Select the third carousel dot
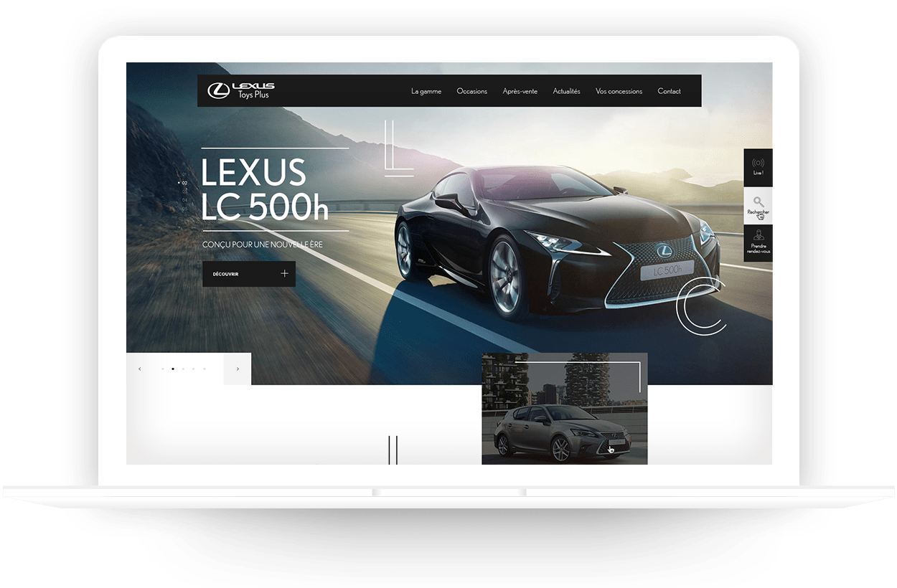 pos(184,369)
